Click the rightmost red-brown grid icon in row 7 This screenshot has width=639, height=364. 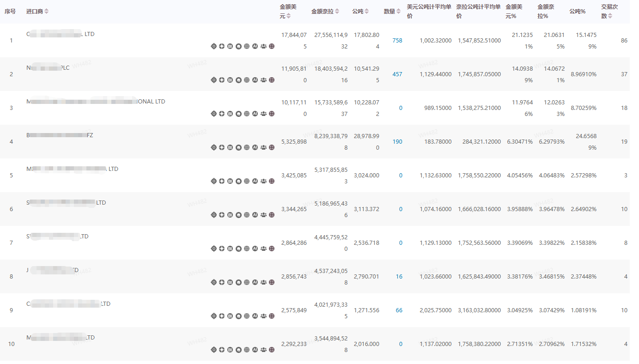click(272, 249)
